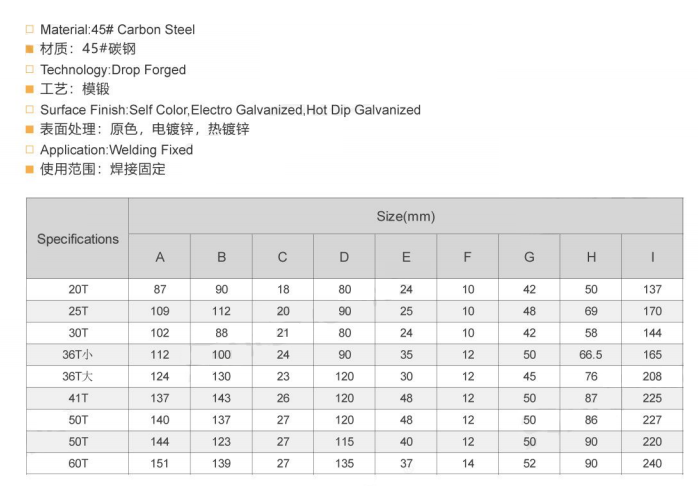Click the hollow bullet beside Material:45# Carbon Steel
This screenshot has width=698, height=486.
coord(30,30)
